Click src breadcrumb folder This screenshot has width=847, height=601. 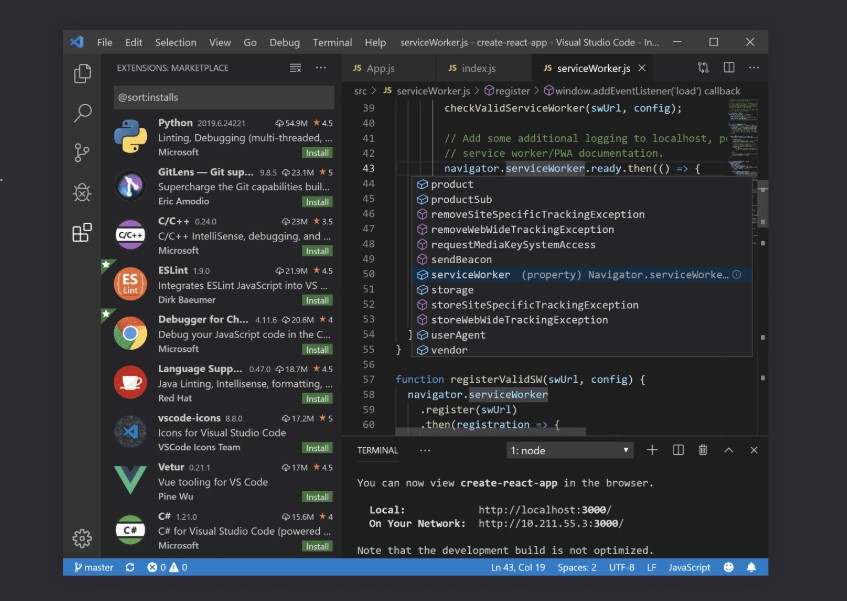point(360,91)
